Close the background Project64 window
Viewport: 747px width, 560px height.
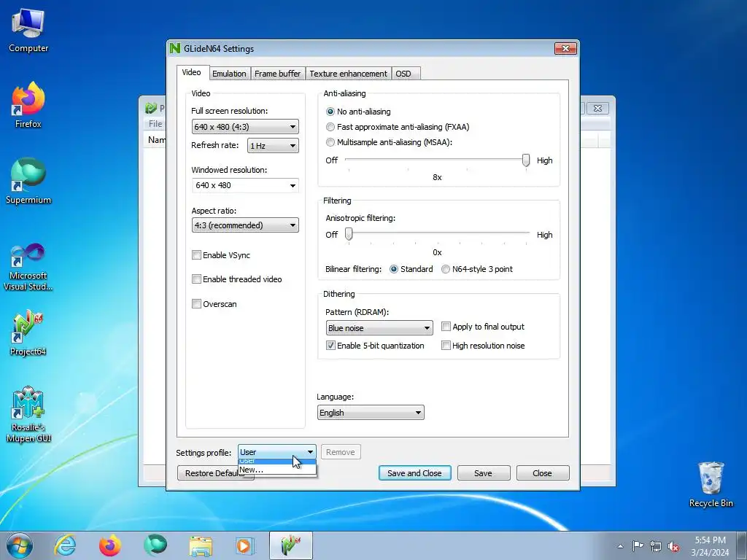(x=597, y=108)
